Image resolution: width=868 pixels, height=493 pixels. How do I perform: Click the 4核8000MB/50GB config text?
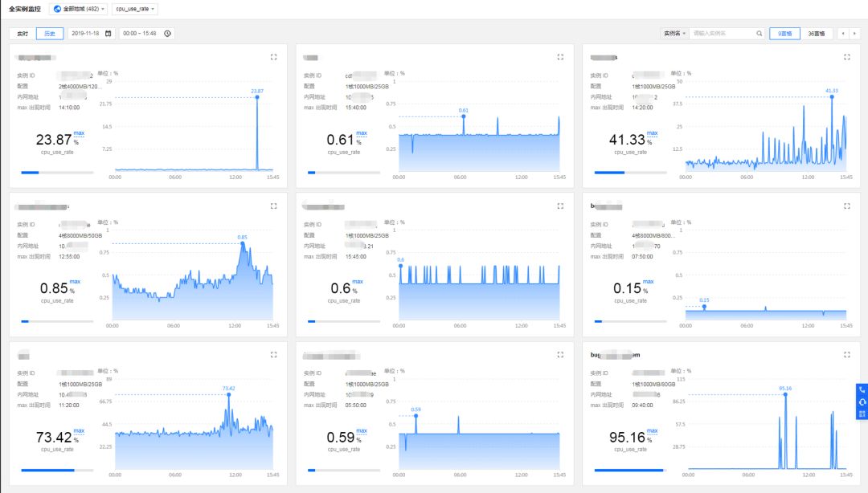[x=80, y=235]
